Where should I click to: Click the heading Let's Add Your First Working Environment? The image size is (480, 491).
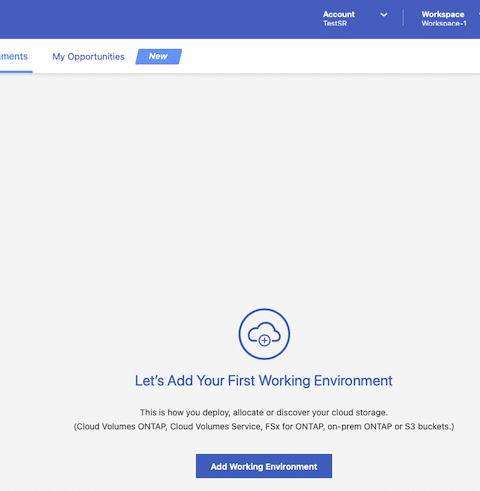[x=264, y=381]
